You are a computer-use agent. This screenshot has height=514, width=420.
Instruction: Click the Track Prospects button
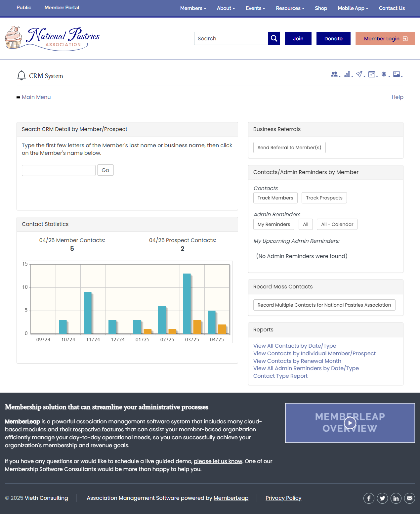[324, 198]
